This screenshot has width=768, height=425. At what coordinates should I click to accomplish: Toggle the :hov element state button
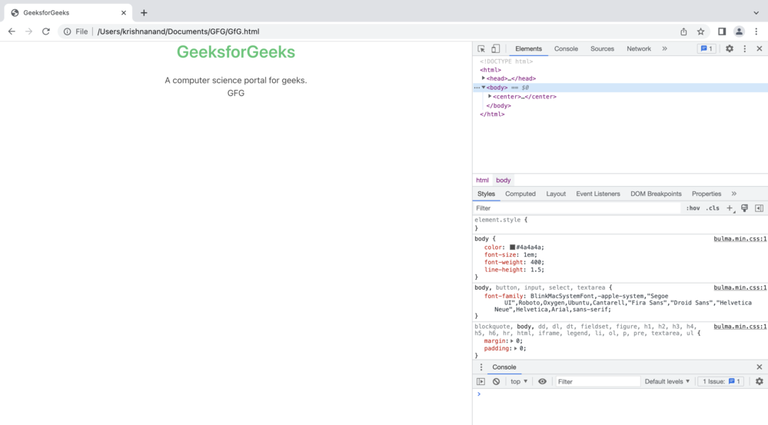coord(693,208)
